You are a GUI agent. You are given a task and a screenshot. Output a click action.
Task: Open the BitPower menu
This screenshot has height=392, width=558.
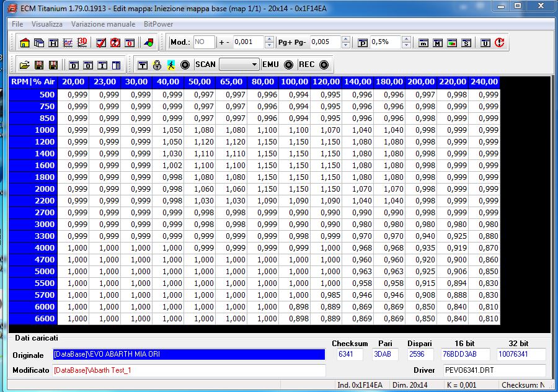coord(158,24)
